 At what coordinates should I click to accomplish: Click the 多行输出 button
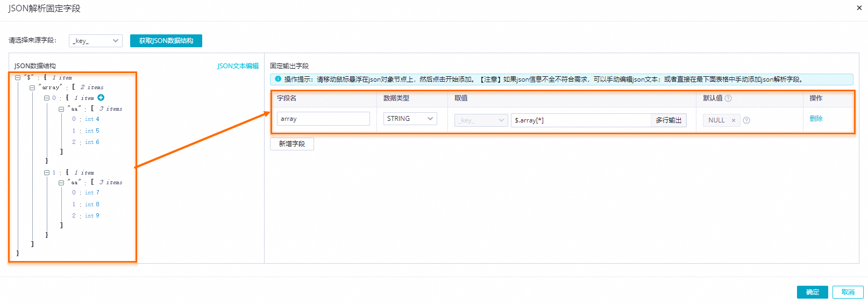point(668,120)
